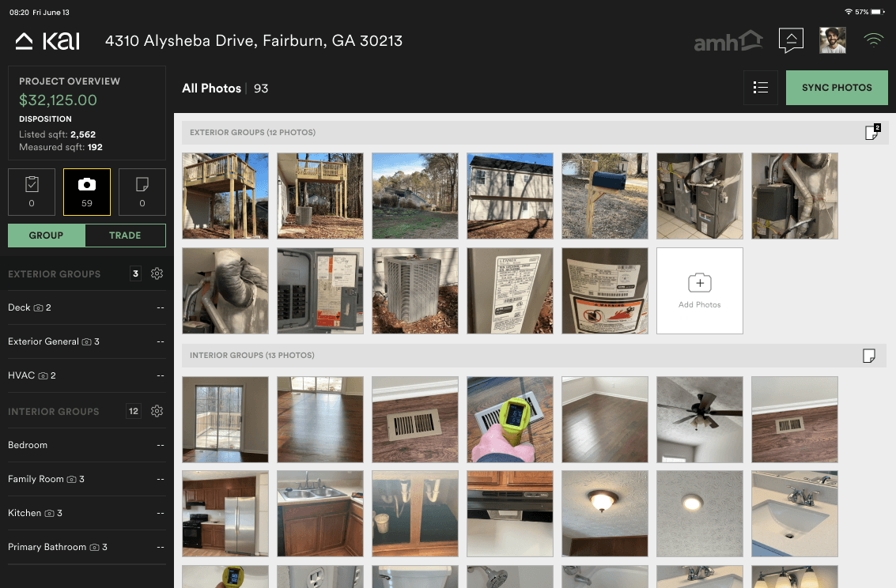The image size is (896, 588).
Task: Click the All Photos heading
Action: tap(211, 89)
